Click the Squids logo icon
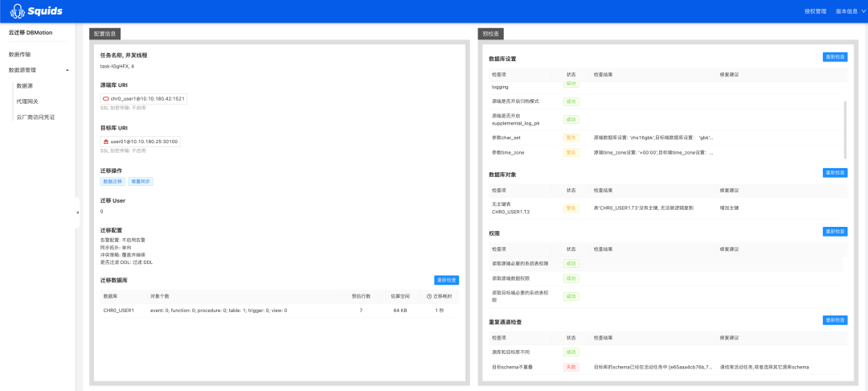Viewport: 868px width, 391px height. 17,11
